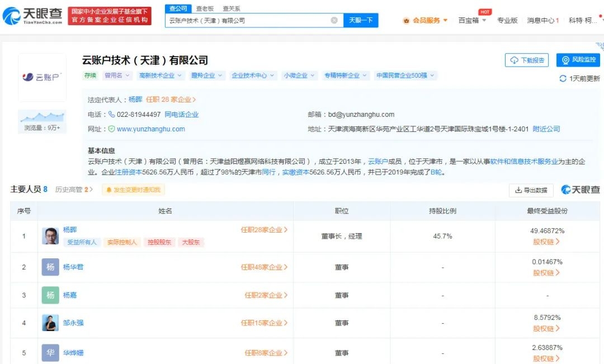Click the phone icon next to 022-81944497
The height and width of the screenshot is (364, 604).
click(x=111, y=115)
